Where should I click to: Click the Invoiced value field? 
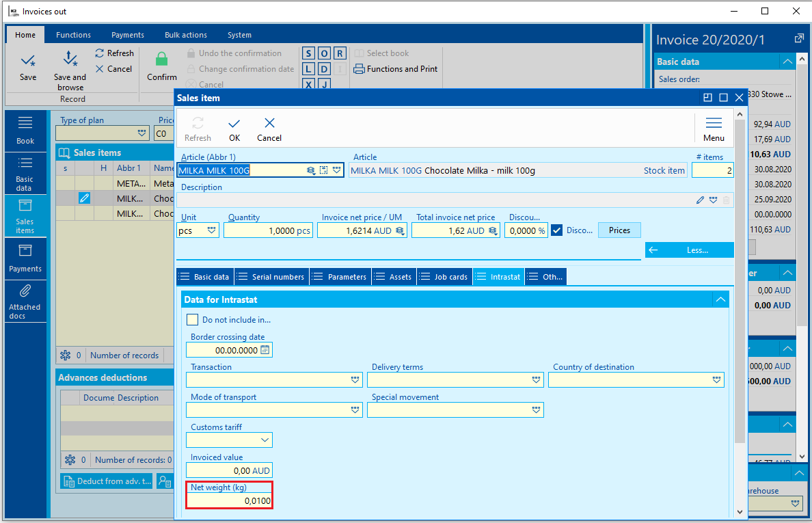[x=230, y=470]
